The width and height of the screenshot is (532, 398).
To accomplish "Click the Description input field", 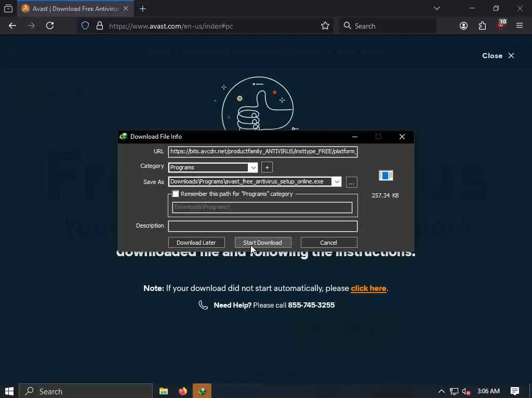I will [x=263, y=227].
